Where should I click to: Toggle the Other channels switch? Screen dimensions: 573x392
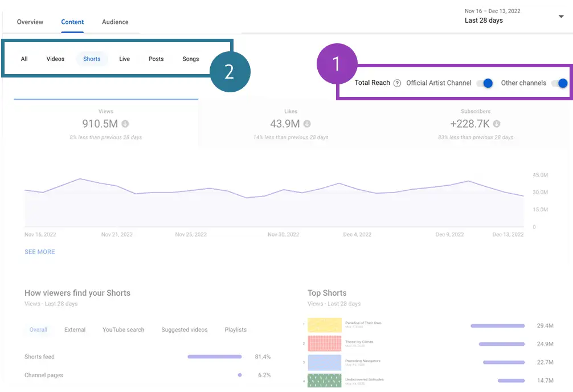click(560, 83)
